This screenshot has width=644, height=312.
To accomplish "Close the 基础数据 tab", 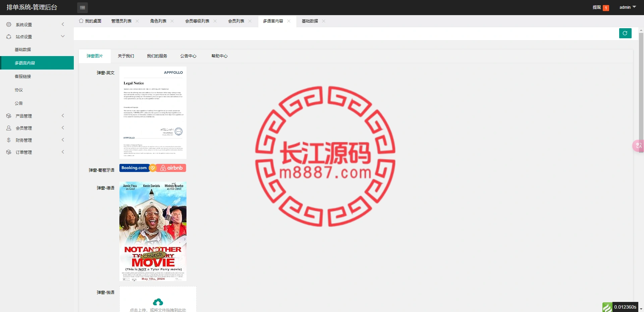I will [324, 21].
